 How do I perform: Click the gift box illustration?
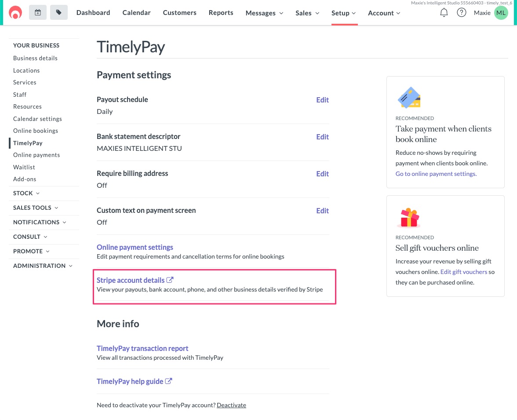(x=409, y=218)
